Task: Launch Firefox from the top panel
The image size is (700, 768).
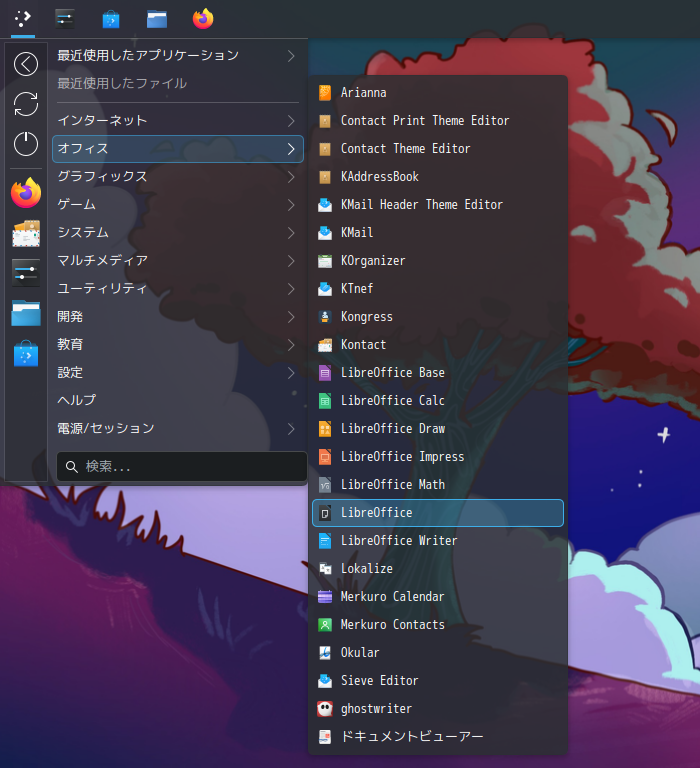Action: (x=203, y=19)
